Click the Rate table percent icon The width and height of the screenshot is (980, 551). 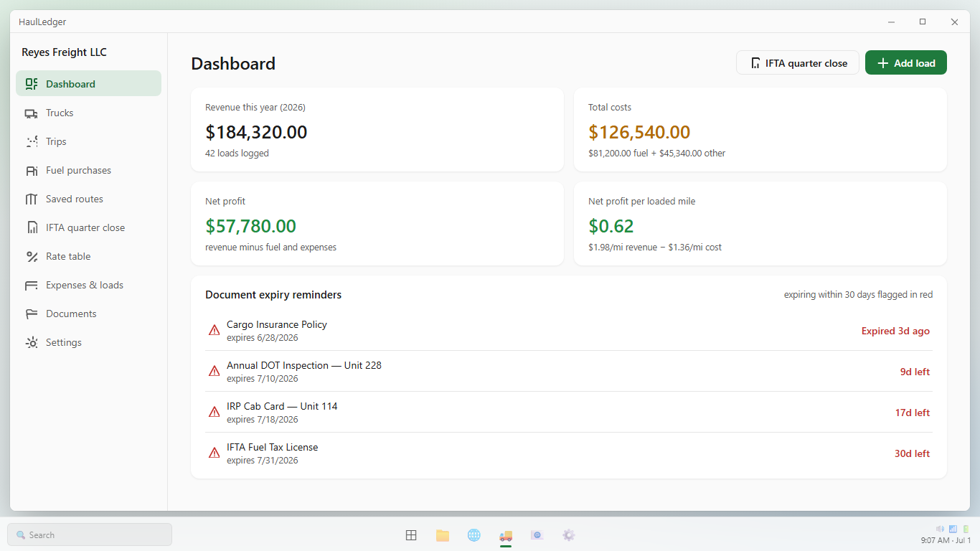pyautogui.click(x=32, y=256)
